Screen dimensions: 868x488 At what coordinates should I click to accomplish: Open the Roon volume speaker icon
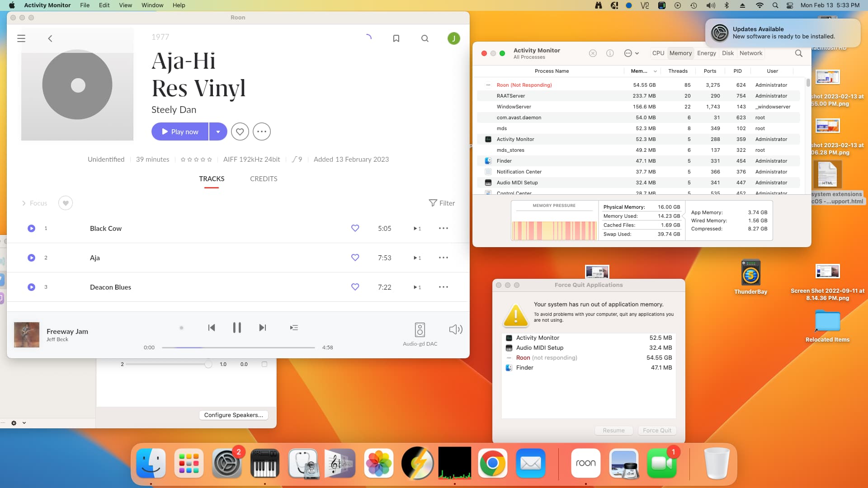(456, 329)
